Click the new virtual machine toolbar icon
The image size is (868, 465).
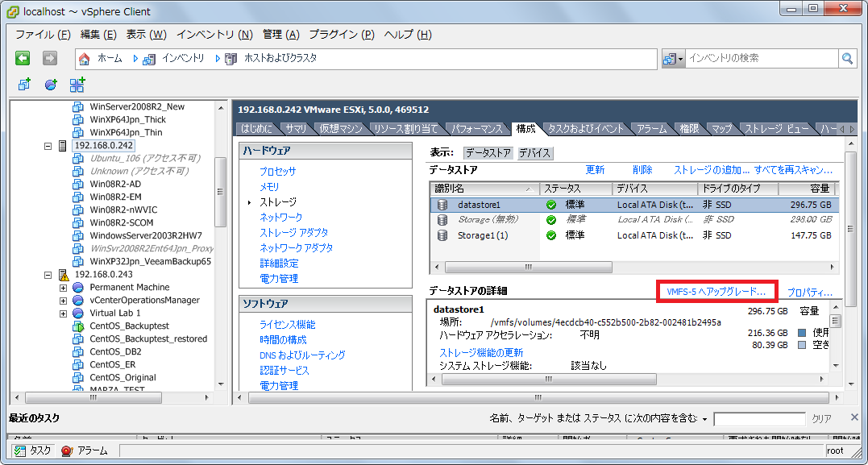coord(25,85)
